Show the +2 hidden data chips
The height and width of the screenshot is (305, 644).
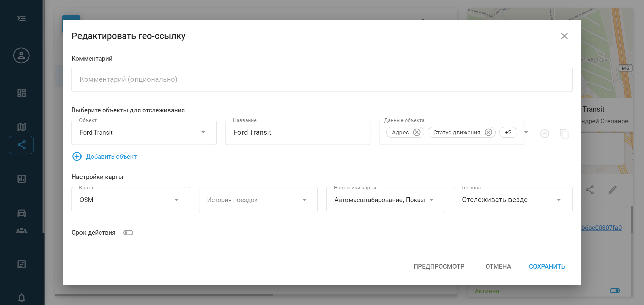click(508, 132)
